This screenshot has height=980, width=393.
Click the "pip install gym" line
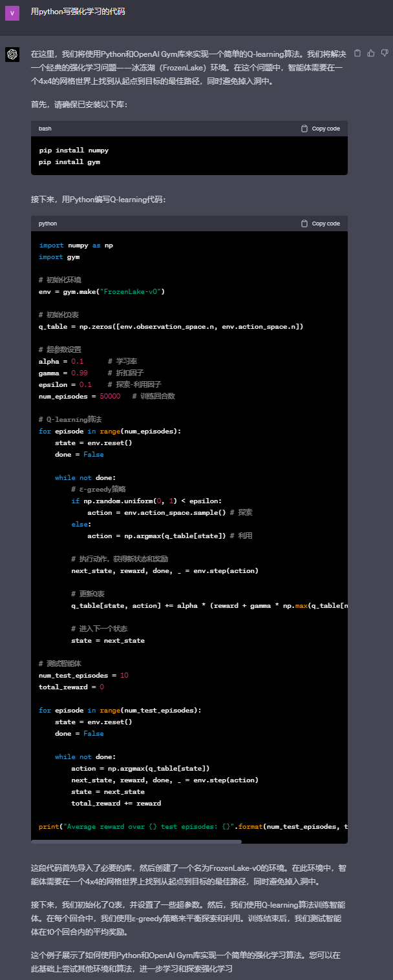pyautogui.click(x=70, y=162)
